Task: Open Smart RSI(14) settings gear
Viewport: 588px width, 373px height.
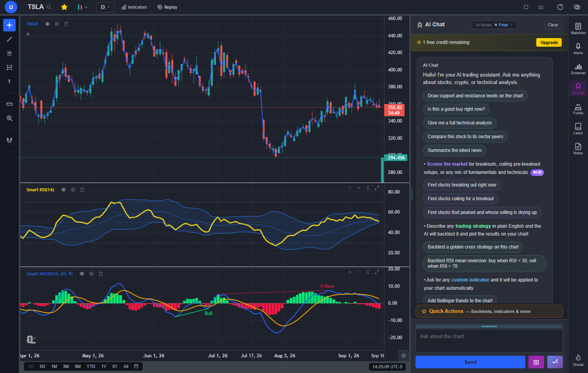Action: [73, 190]
